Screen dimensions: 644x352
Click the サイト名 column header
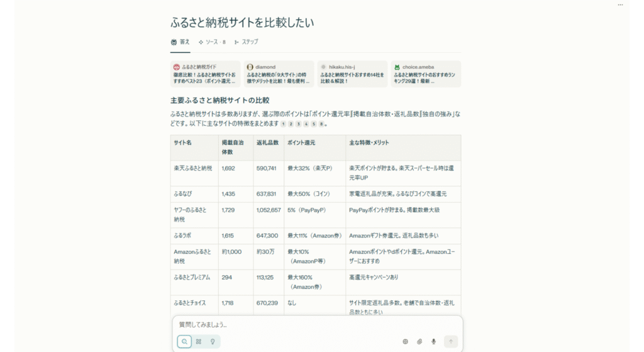tap(194, 147)
